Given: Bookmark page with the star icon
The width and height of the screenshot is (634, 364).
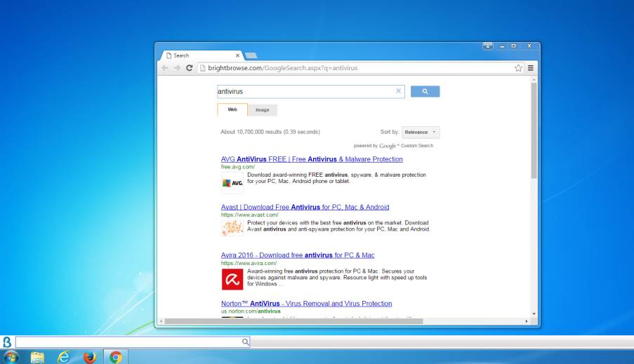Looking at the screenshot, I should 518,68.
